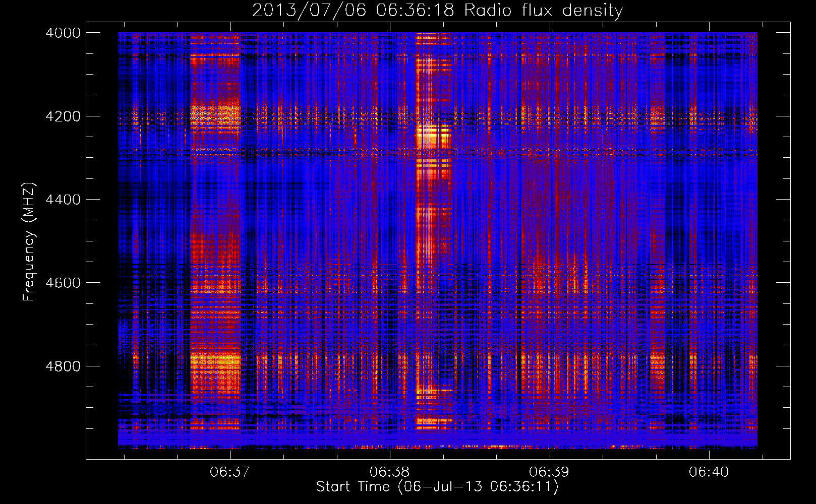Select the 4200 frequency tick label

coord(63,116)
